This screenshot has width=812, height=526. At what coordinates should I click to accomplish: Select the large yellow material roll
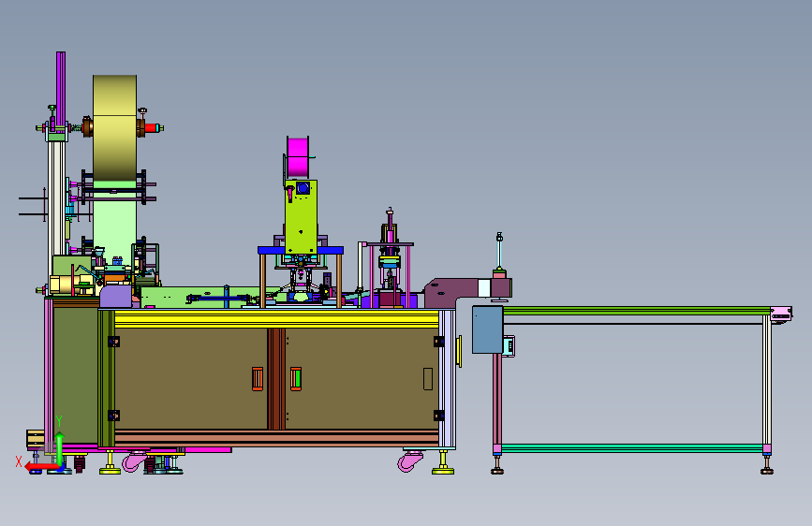(115, 128)
